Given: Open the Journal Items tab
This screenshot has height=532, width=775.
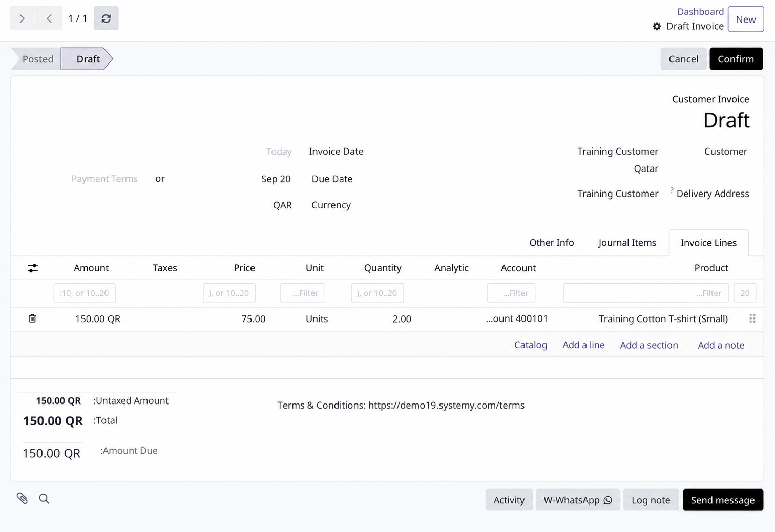Looking at the screenshot, I should pyautogui.click(x=627, y=243).
